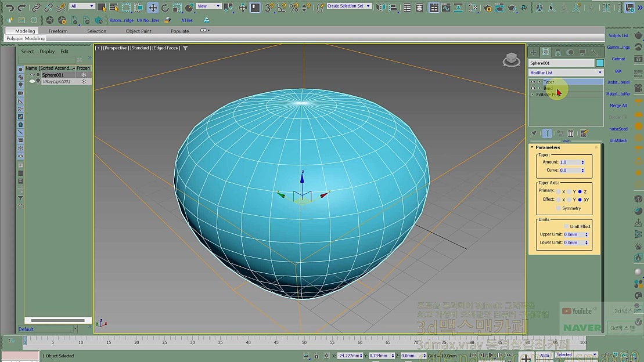
Task: Open the Hierarchy panel icon
Action: (x=558, y=52)
